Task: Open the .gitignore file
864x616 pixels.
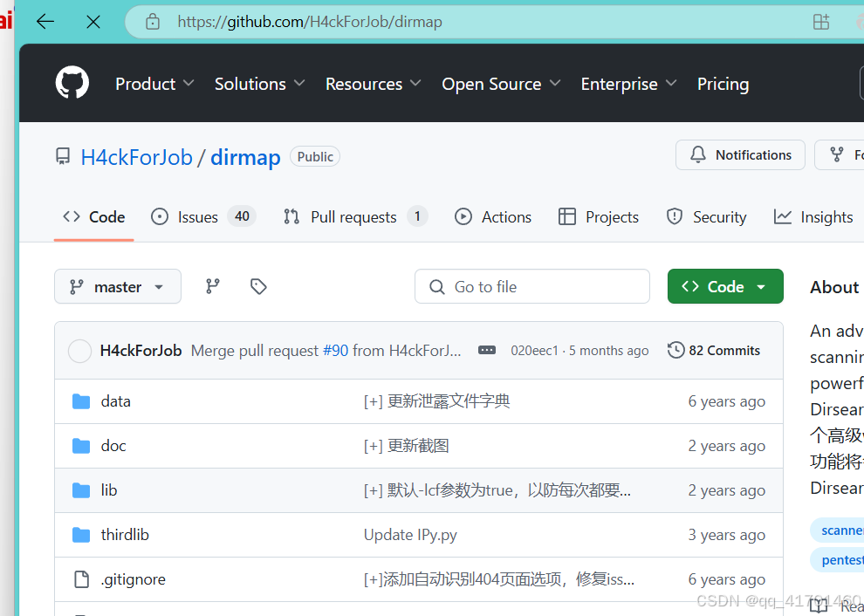Action: (134, 579)
